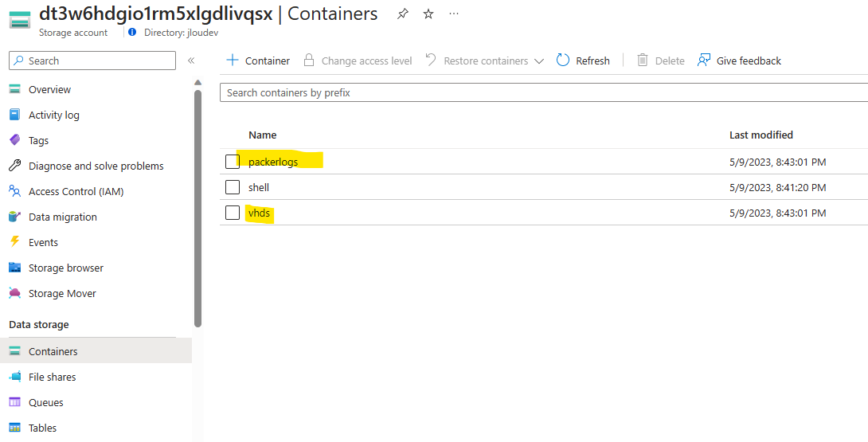Open the vhds container link

[259, 213]
